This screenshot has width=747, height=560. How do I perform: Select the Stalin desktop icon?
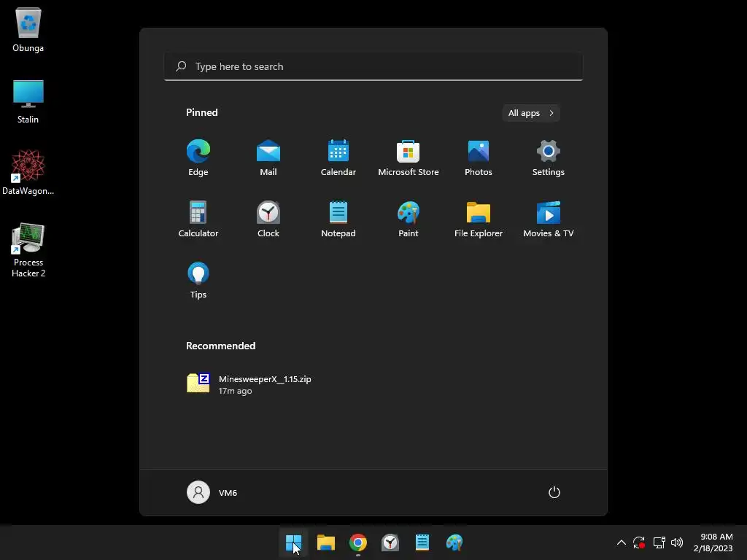pyautogui.click(x=28, y=101)
